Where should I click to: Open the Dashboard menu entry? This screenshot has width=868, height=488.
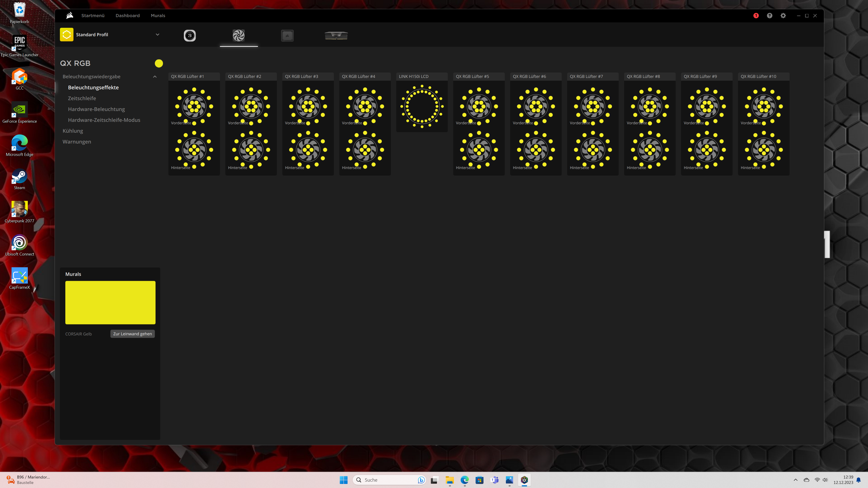click(x=127, y=16)
